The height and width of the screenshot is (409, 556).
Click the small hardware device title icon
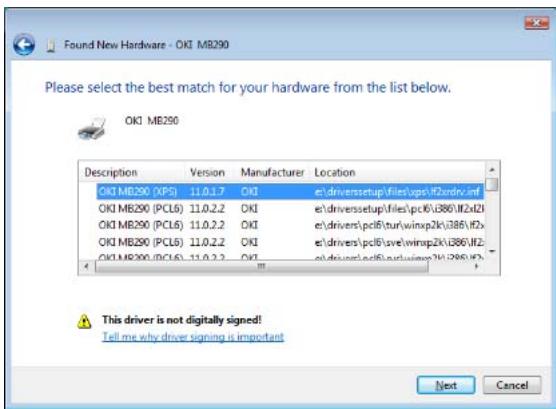[51, 46]
